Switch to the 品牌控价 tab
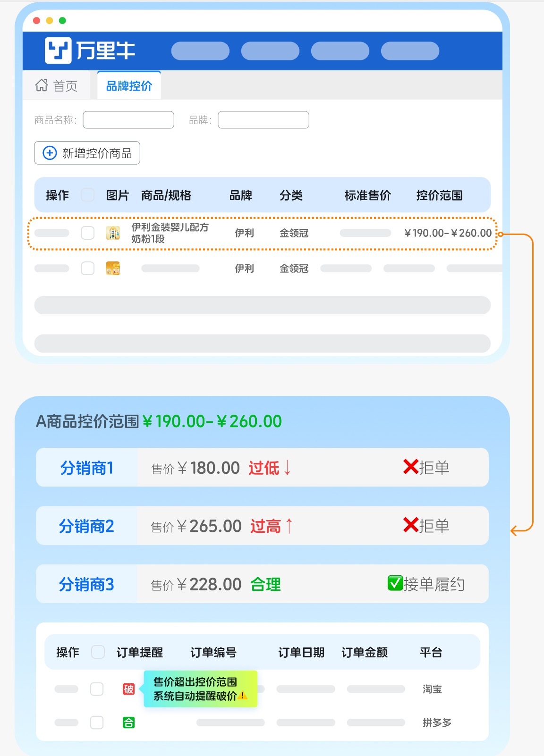 point(129,86)
